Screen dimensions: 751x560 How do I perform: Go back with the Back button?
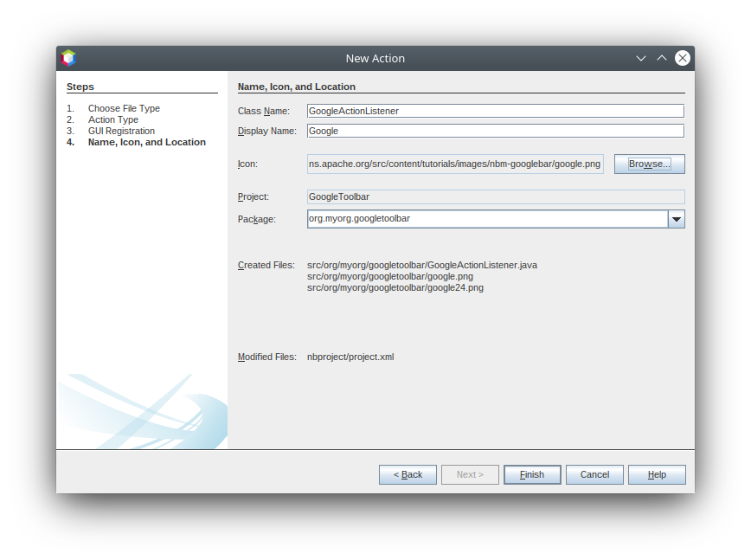click(x=408, y=474)
